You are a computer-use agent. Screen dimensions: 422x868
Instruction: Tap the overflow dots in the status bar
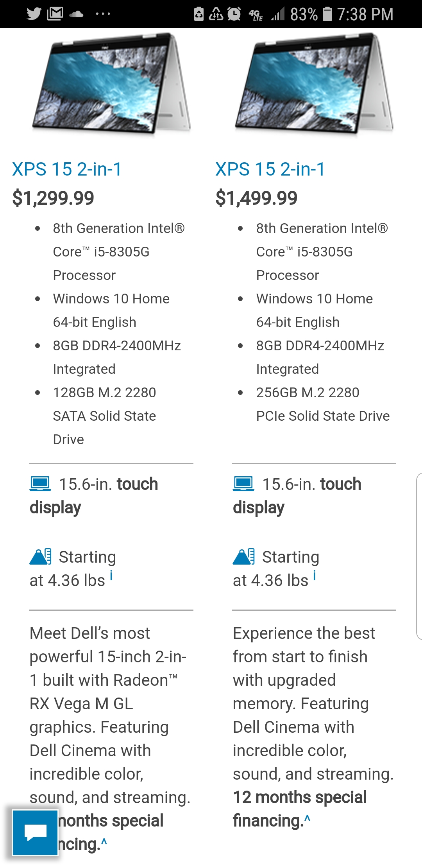click(x=102, y=14)
